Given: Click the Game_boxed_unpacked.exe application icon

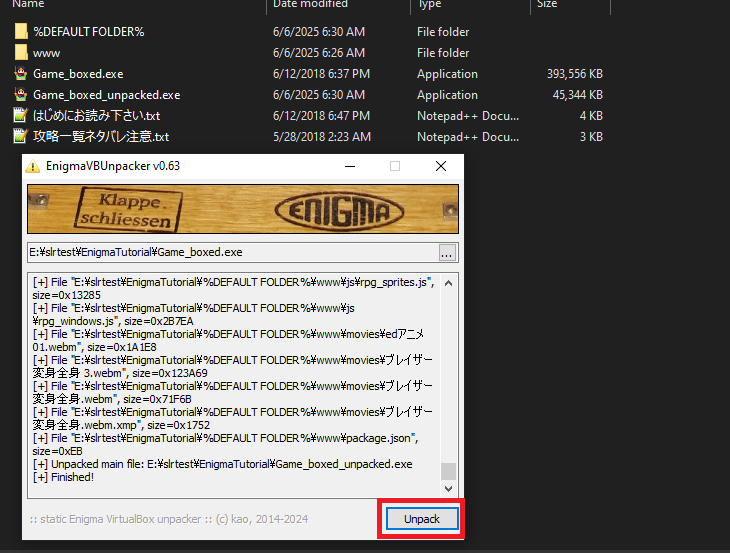Looking at the screenshot, I should [x=21, y=94].
